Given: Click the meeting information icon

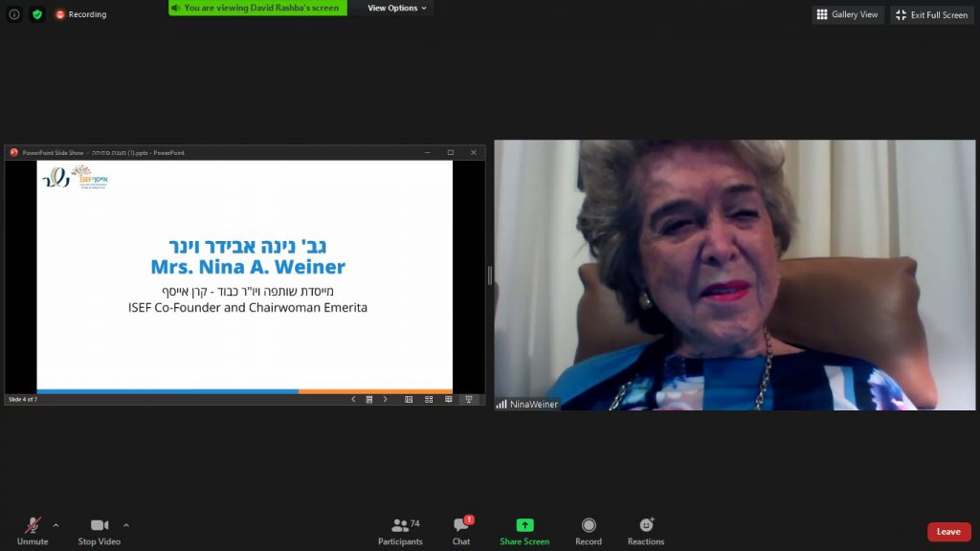Looking at the screenshot, I should coord(14,14).
